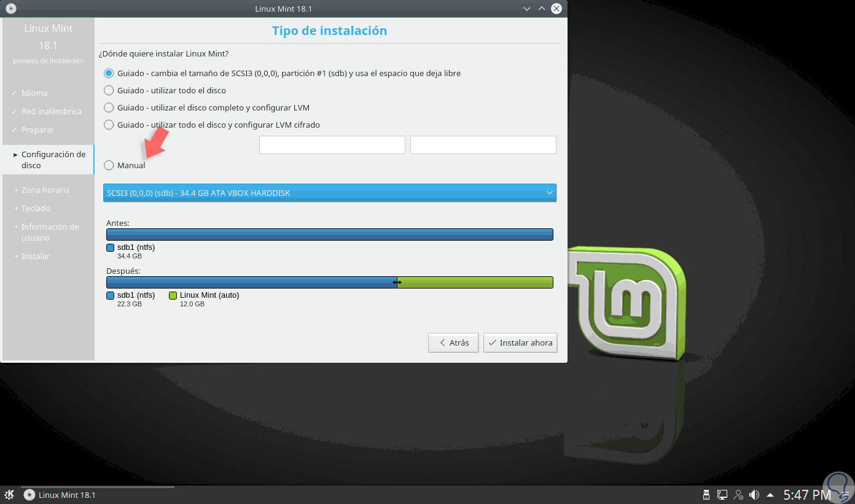Click the 22.3 GB size label
The width and height of the screenshot is (855, 504).
tap(130, 304)
